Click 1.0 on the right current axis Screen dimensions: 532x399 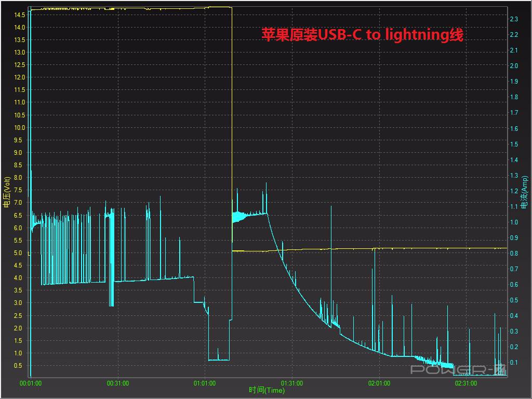click(514, 222)
